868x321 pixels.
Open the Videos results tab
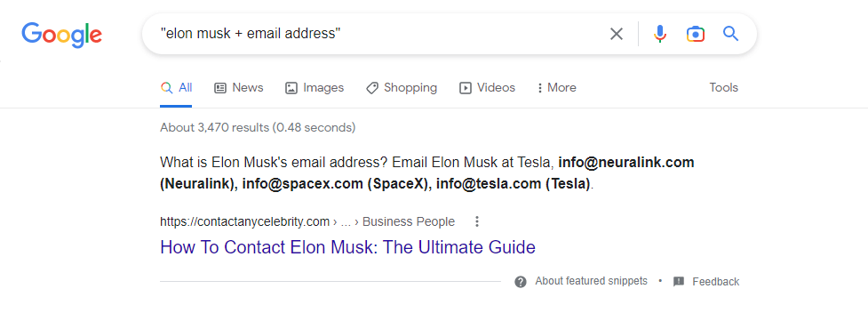point(487,88)
